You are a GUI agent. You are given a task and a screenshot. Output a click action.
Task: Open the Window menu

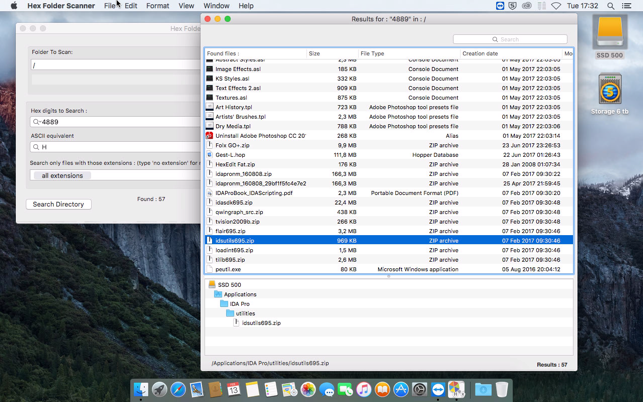coord(216,6)
